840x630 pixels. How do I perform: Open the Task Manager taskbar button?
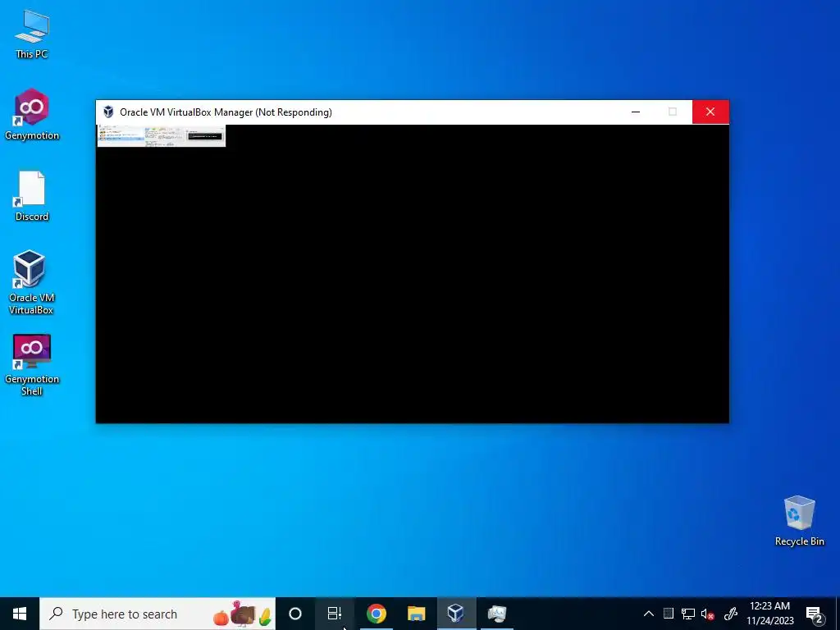[x=496, y=614]
